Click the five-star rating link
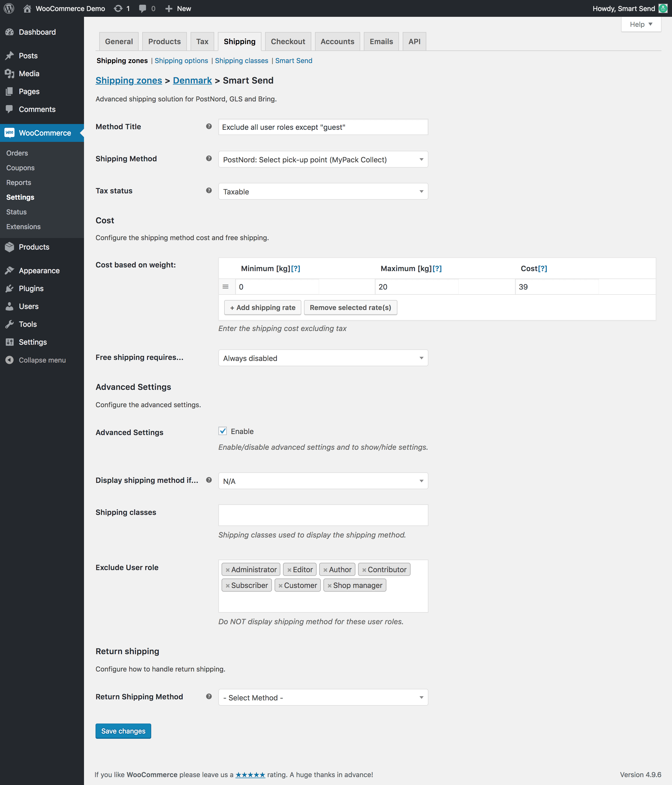The height and width of the screenshot is (785, 672). 250,775
